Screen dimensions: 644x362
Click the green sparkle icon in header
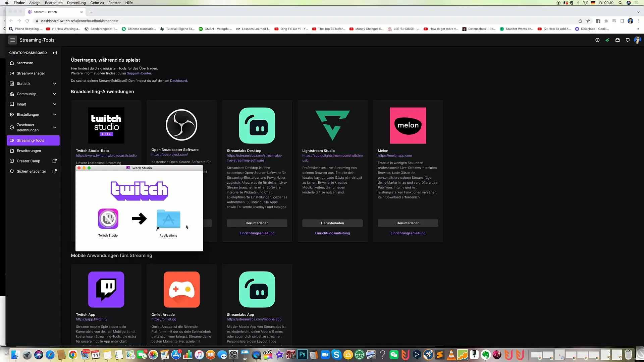coord(607,40)
